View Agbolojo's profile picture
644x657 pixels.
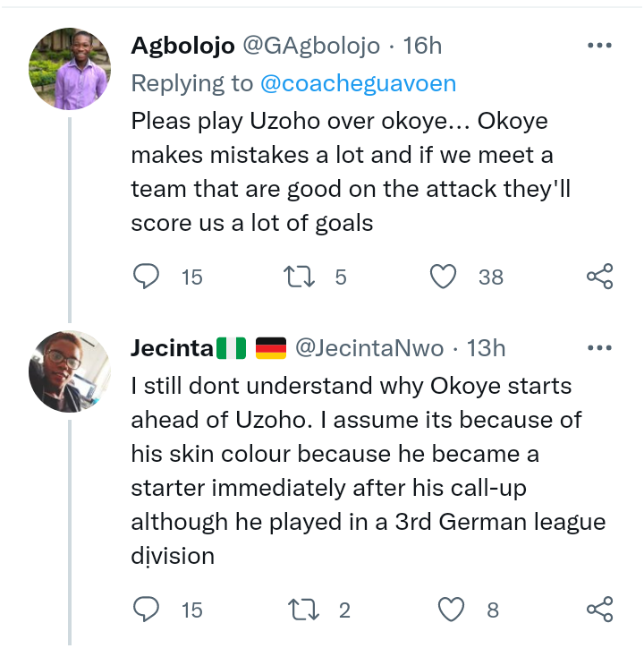point(69,70)
